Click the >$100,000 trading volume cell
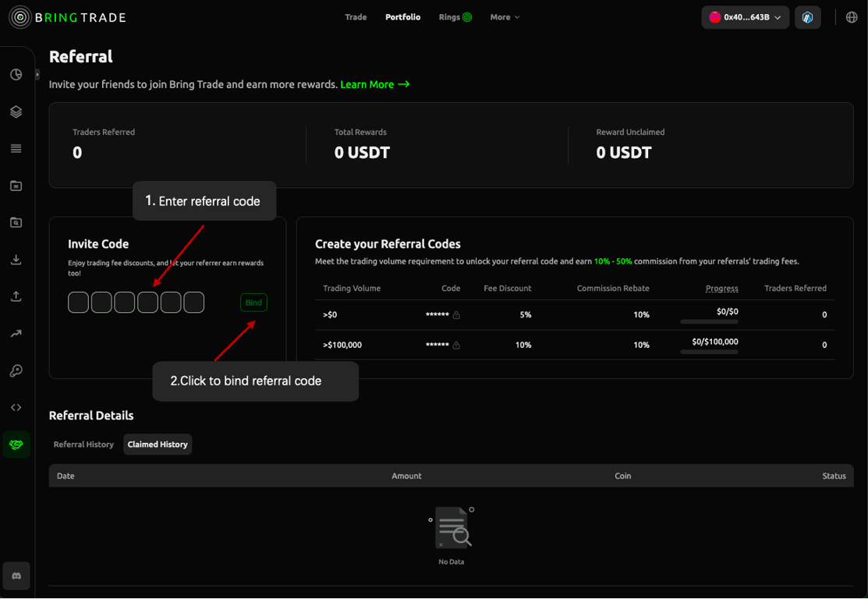Screen dimensions: 868x599 tap(342, 345)
